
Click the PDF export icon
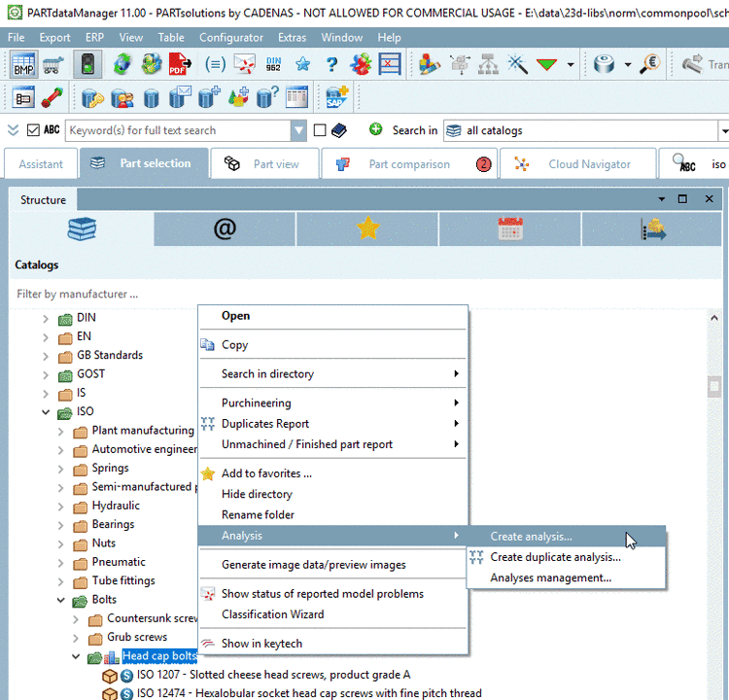point(180,64)
